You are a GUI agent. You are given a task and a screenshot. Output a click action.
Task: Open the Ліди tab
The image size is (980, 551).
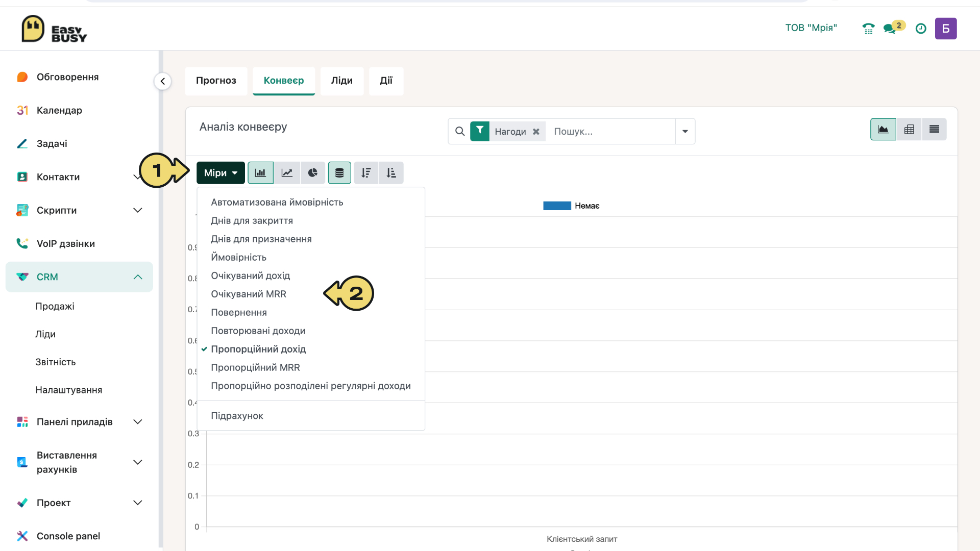[x=342, y=81]
